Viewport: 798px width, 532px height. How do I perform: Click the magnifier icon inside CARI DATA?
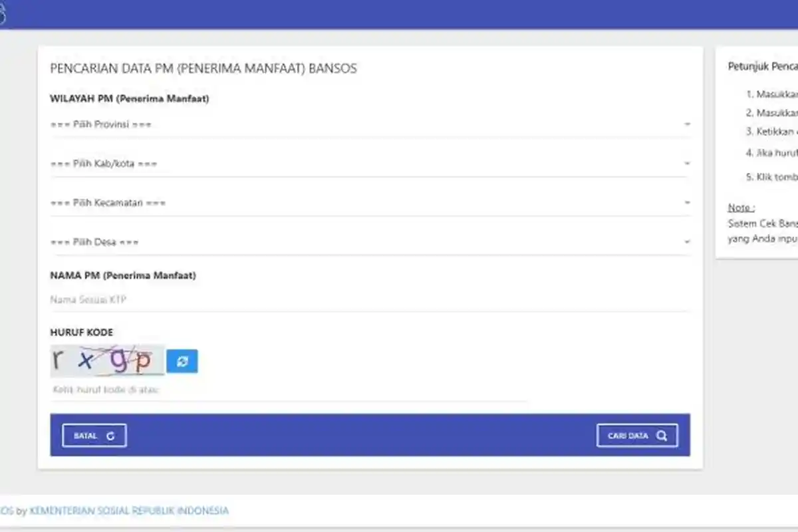click(661, 435)
